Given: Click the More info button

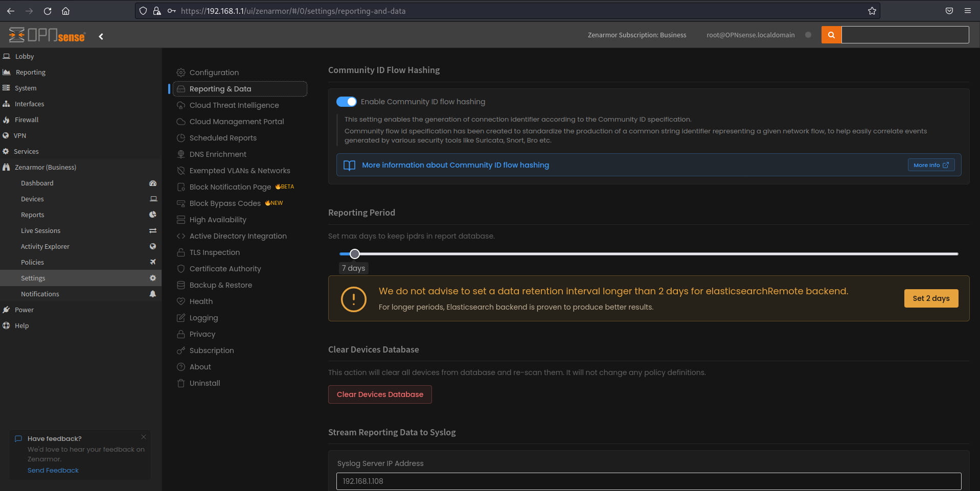Looking at the screenshot, I should coord(931,165).
